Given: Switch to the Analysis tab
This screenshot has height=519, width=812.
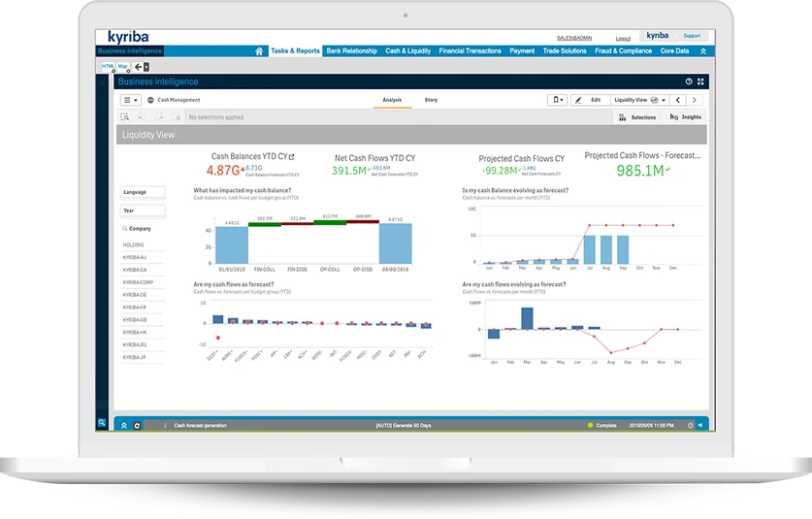Looking at the screenshot, I should (x=392, y=100).
